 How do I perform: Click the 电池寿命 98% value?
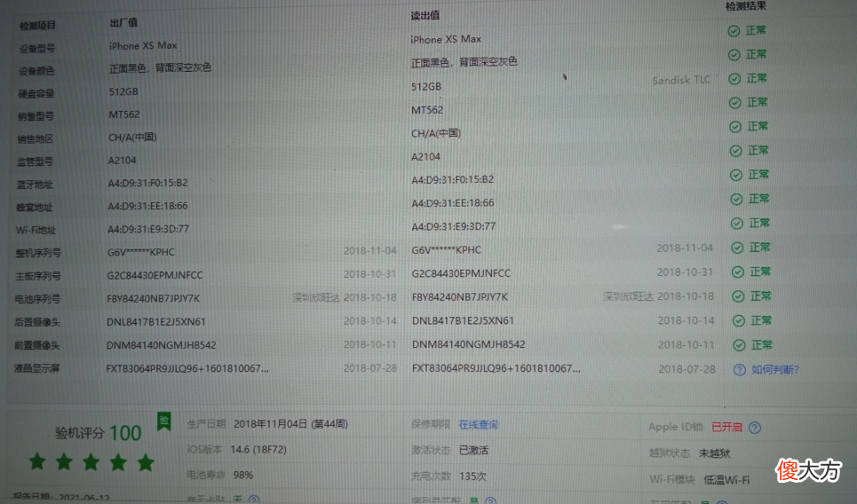coord(243,475)
